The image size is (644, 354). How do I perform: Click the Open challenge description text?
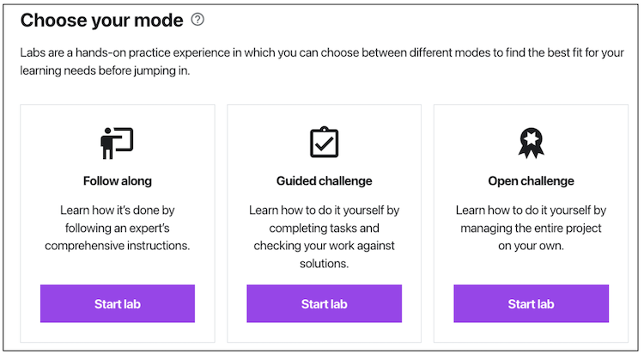click(x=531, y=228)
